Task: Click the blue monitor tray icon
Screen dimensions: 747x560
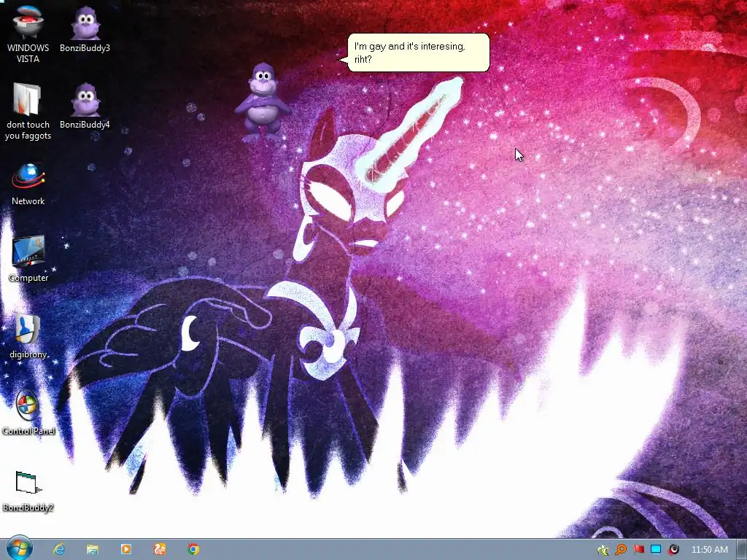Action: 656,550
